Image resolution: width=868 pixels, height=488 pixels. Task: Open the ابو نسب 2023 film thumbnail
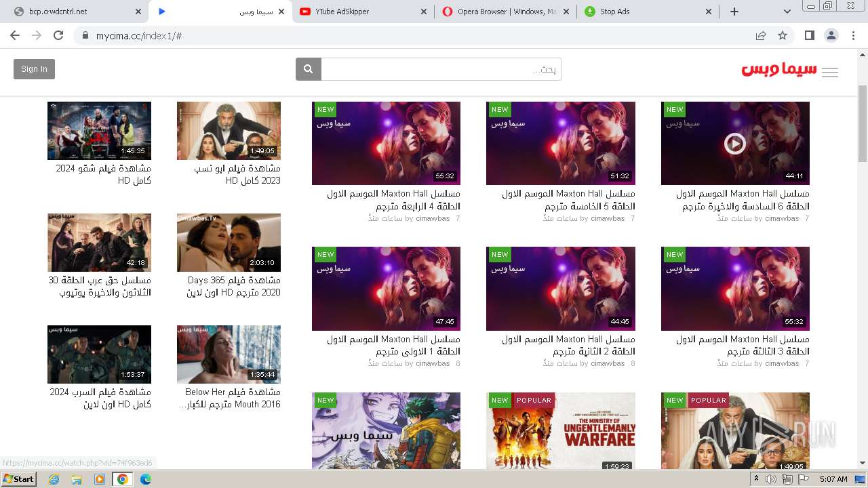229,131
